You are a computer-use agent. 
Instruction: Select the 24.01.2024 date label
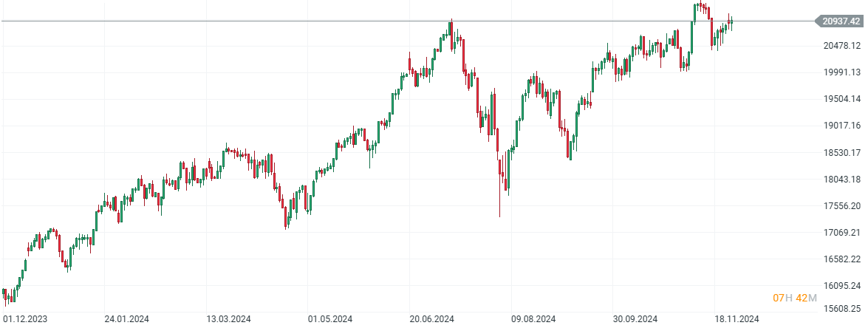[127, 319]
